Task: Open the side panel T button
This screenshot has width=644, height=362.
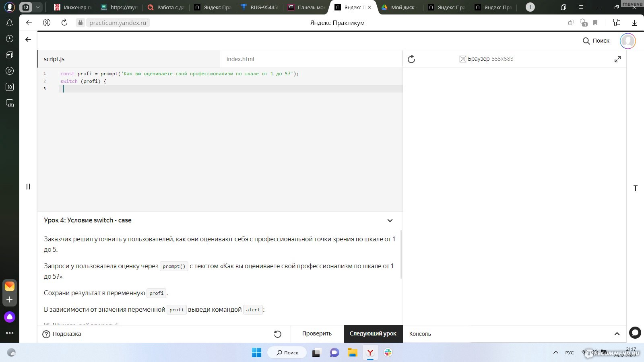Action: (636, 188)
